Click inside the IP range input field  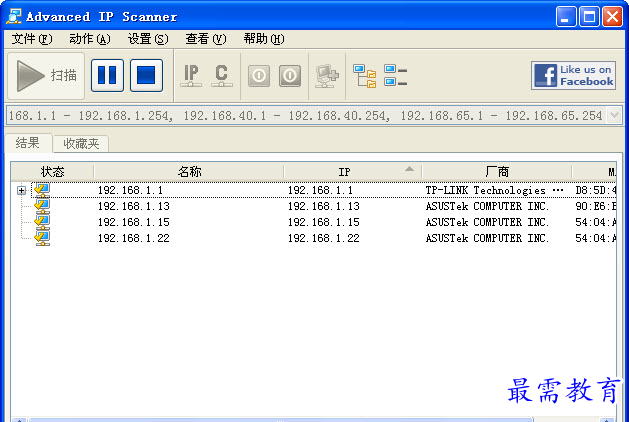(306, 116)
